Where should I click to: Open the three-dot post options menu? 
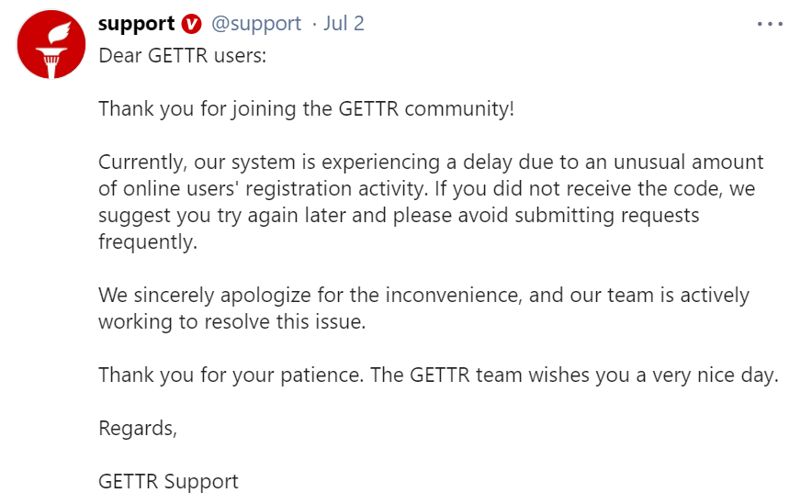(x=770, y=24)
